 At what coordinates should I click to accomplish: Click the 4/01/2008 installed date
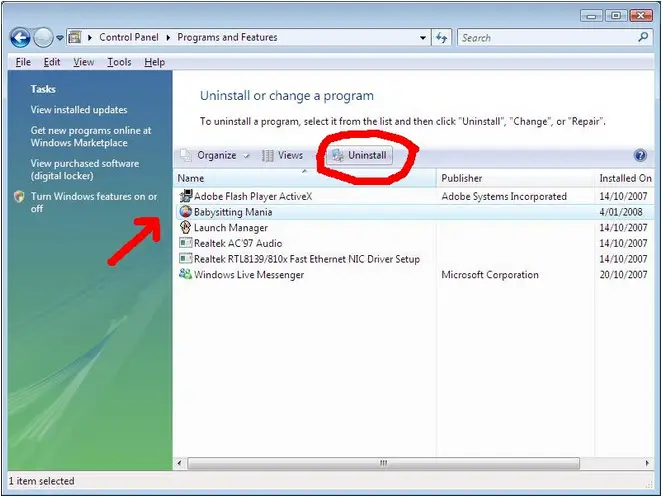[621, 212]
